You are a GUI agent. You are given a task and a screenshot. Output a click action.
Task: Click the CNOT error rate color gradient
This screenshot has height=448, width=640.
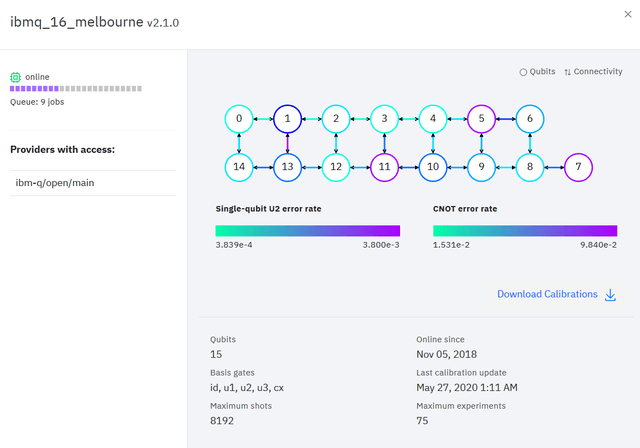525,231
